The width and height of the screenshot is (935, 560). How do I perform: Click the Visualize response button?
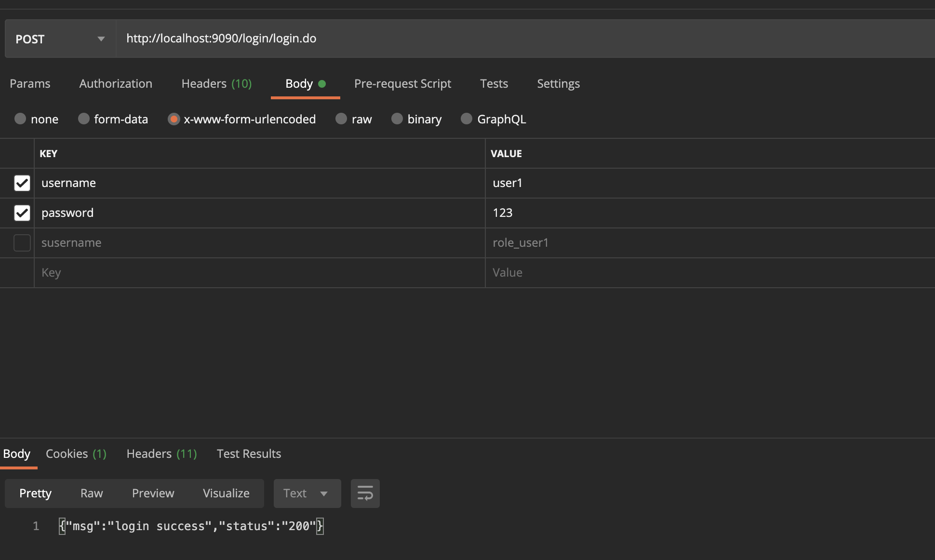coord(226,493)
